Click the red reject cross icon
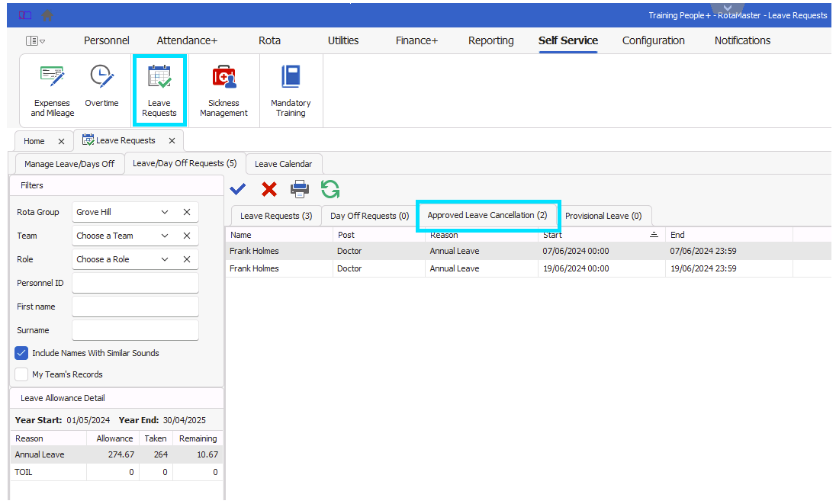The image size is (836, 504). click(269, 189)
